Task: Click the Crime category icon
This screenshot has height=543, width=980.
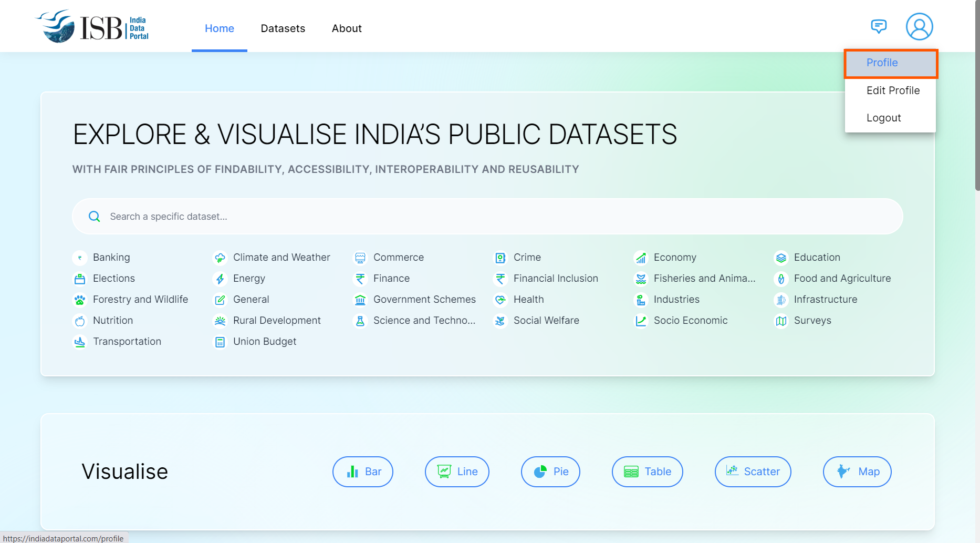Action: click(501, 258)
